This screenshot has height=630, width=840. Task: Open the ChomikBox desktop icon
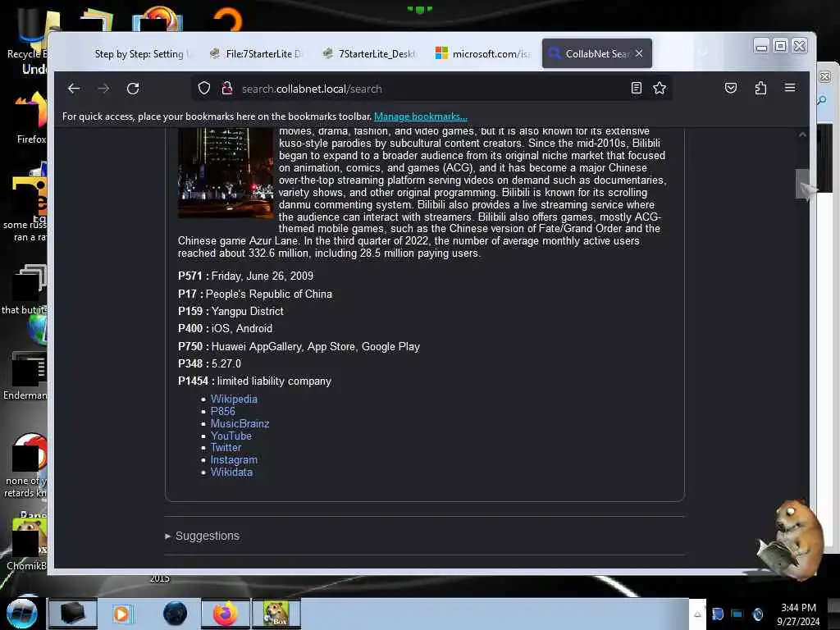(27, 544)
